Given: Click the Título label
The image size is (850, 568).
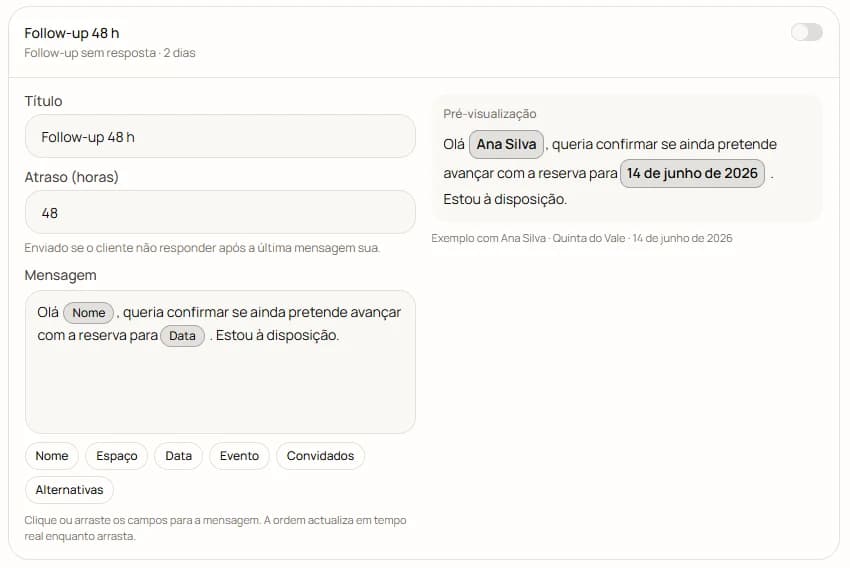Looking at the screenshot, I should click(43, 101).
